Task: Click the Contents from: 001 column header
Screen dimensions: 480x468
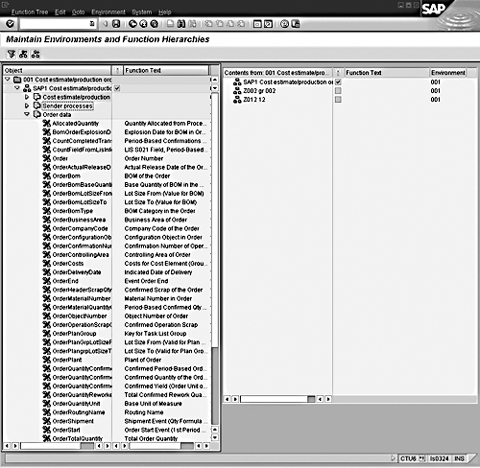Action: click(x=278, y=73)
